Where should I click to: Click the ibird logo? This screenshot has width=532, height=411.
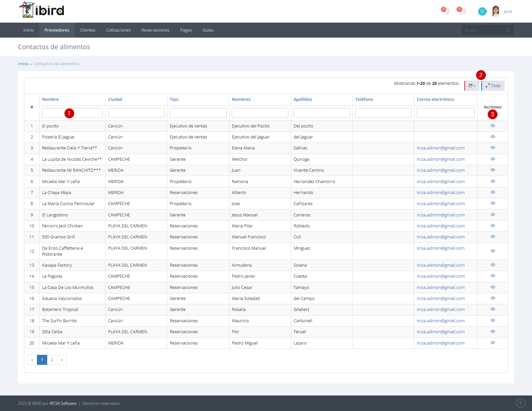tap(42, 10)
